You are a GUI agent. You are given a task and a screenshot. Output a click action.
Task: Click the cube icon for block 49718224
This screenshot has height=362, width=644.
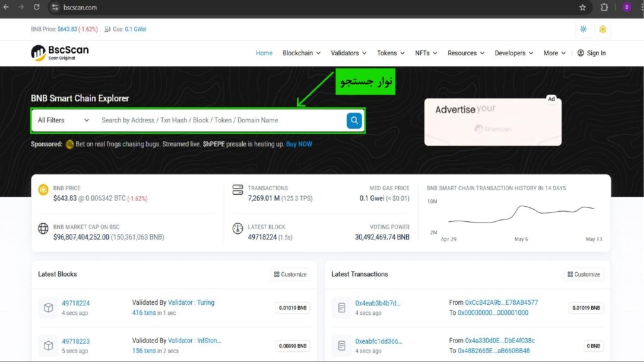point(48,307)
